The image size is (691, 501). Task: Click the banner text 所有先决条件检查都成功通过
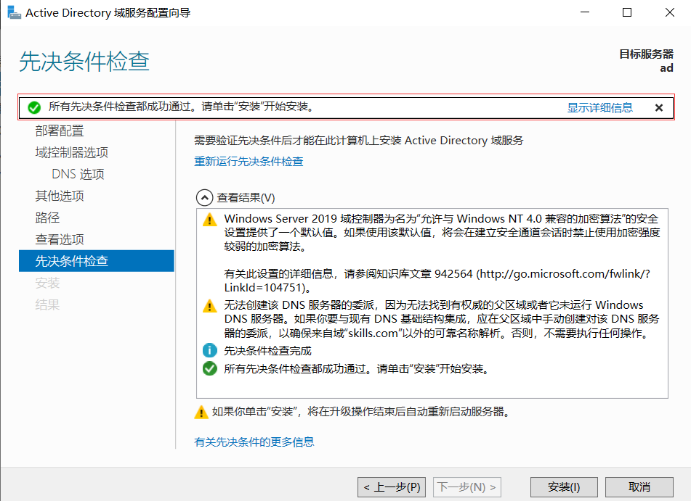pos(181,107)
